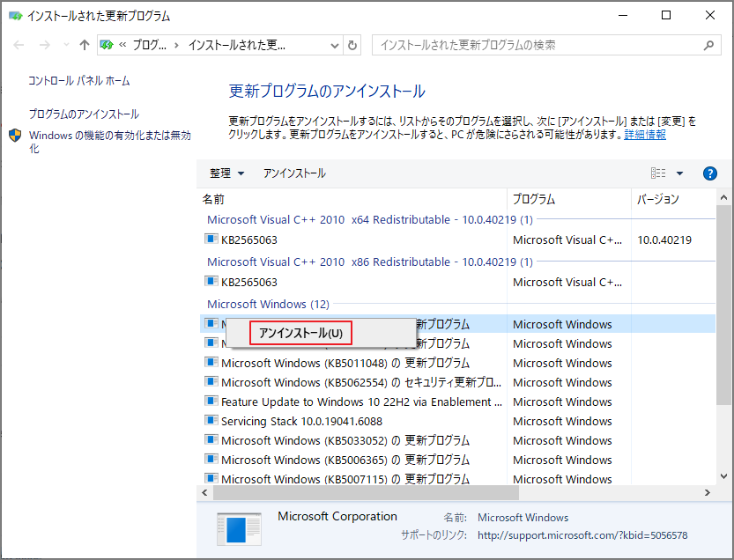Collapse the Microsoft Windows (12) group

(268, 304)
